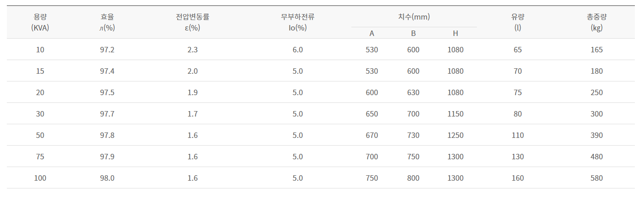644x198 pixels.
Task: Select the A dimension sub-header
Action: [372, 33]
